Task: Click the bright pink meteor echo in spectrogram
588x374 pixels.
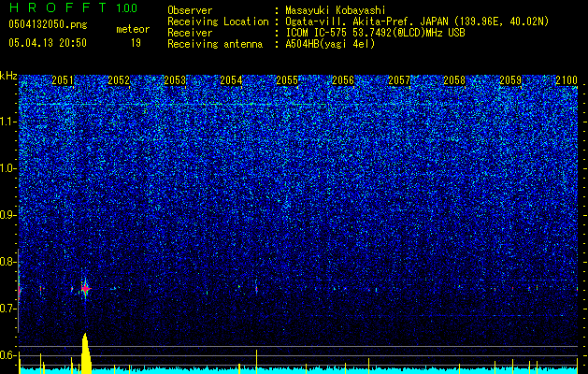Action: 85,289
